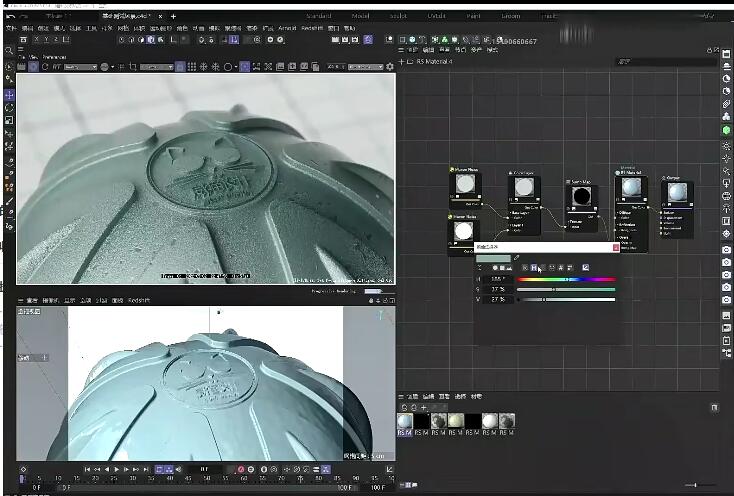The height and width of the screenshot is (496, 734).
Task: Click the search magnifier icon at left
Action: coord(9,50)
